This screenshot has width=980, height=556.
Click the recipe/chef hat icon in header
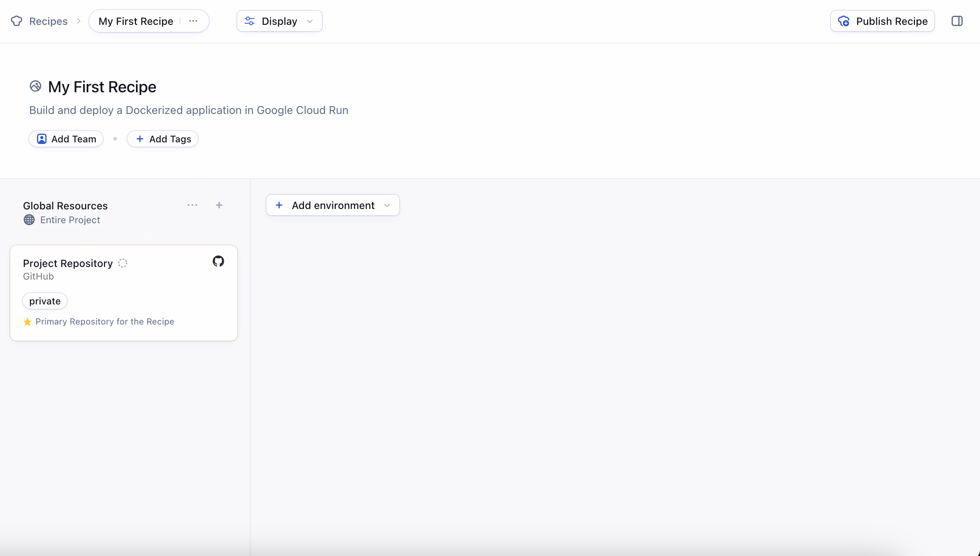[x=16, y=21]
